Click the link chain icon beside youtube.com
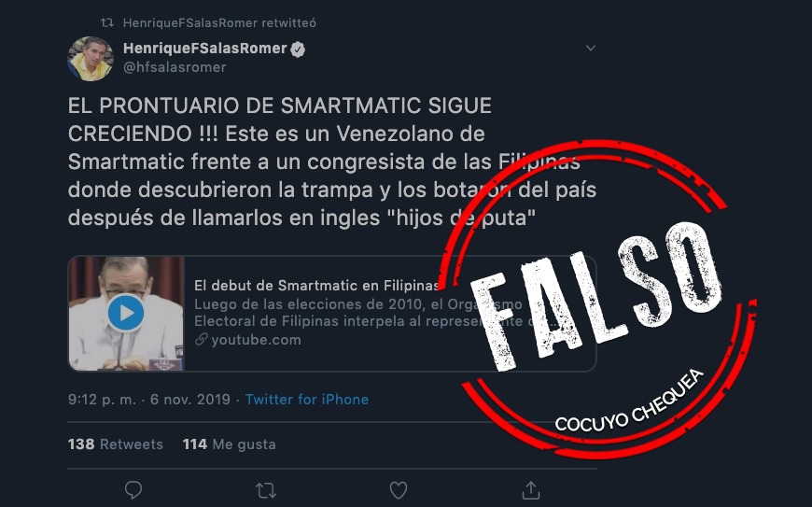The image size is (812, 507). coord(201,339)
